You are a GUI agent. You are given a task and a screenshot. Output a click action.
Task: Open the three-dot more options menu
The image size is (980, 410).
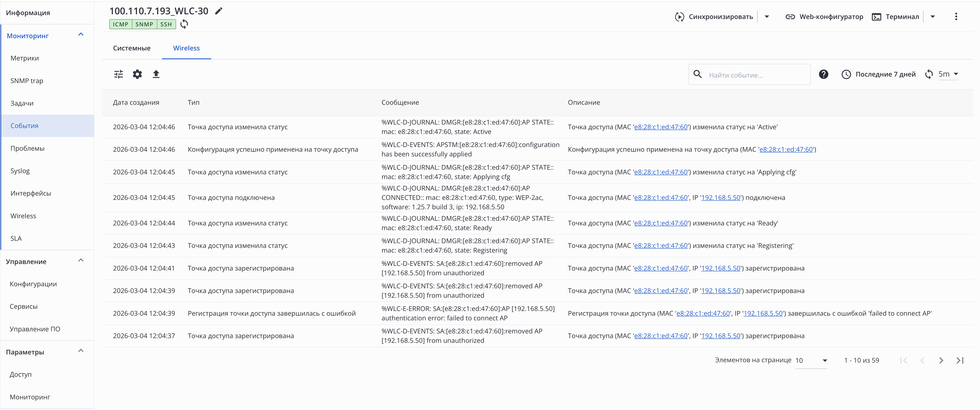(x=956, y=17)
